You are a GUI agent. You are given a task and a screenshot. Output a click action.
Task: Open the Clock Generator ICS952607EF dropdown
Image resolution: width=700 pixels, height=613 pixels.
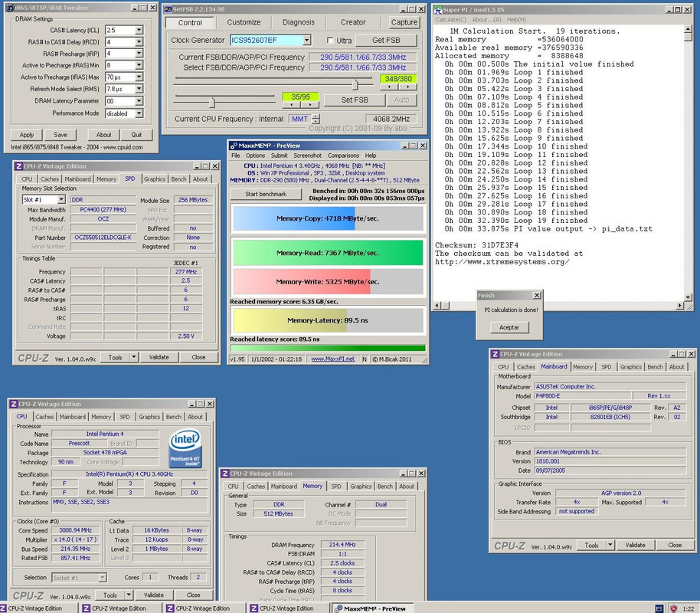click(x=306, y=40)
